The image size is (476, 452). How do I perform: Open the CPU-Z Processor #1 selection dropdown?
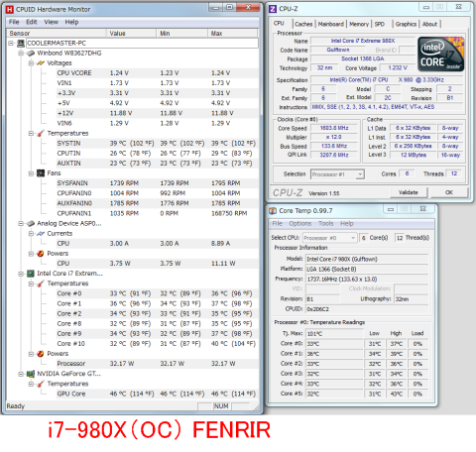click(360, 174)
